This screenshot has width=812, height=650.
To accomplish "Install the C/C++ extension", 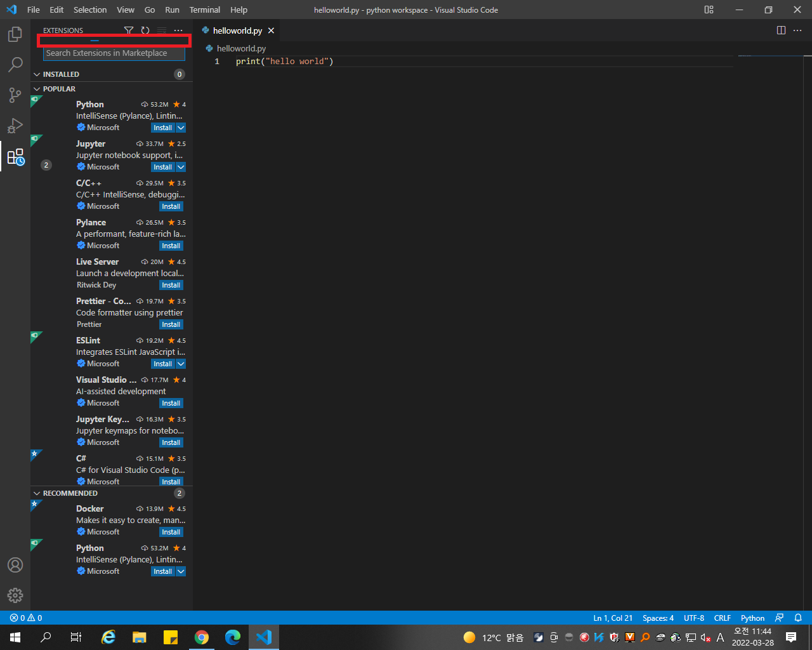I will (171, 206).
